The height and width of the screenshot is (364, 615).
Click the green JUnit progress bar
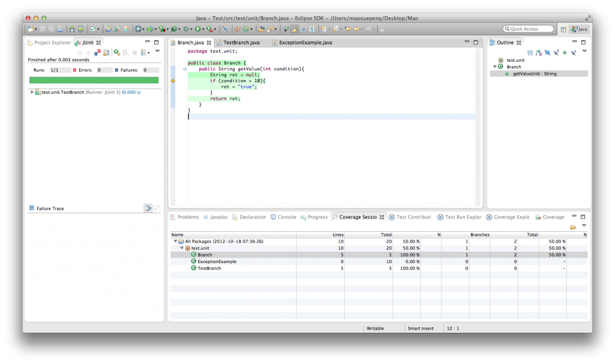click(94, 80)
